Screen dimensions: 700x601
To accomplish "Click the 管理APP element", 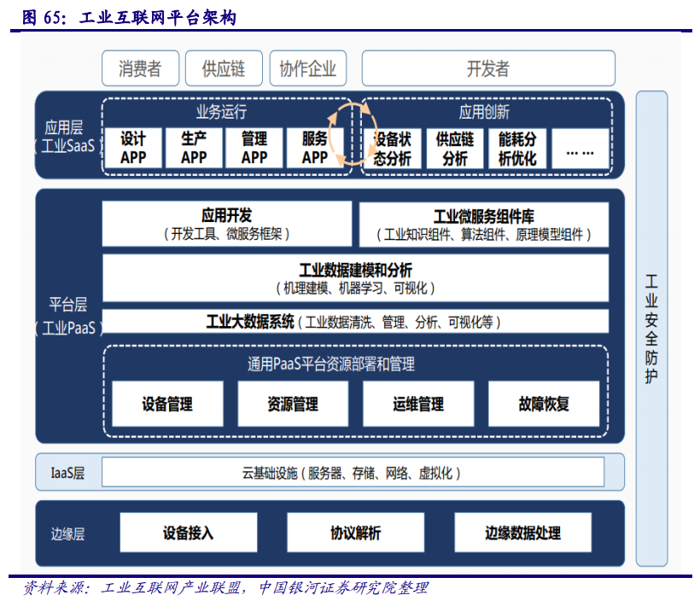I will point(255,147).
